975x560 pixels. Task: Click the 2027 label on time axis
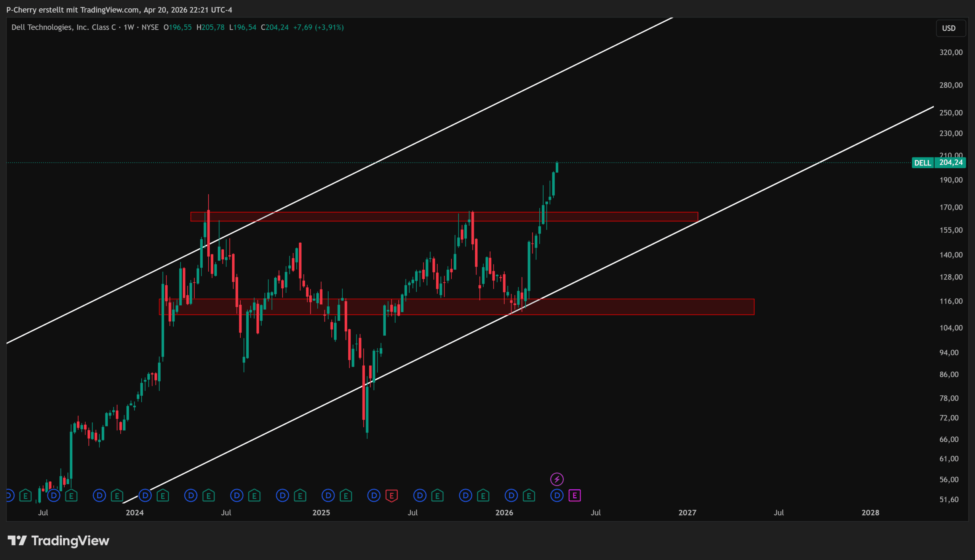687,513
